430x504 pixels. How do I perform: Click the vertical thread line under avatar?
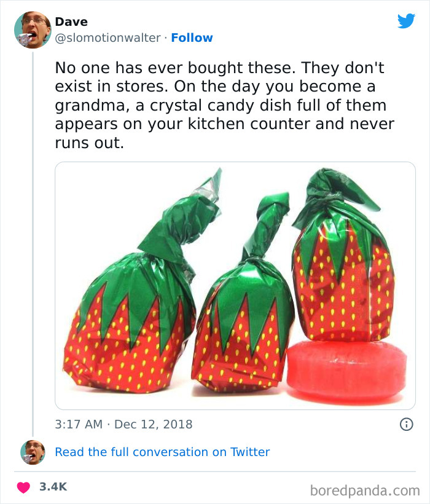[32, 246]
